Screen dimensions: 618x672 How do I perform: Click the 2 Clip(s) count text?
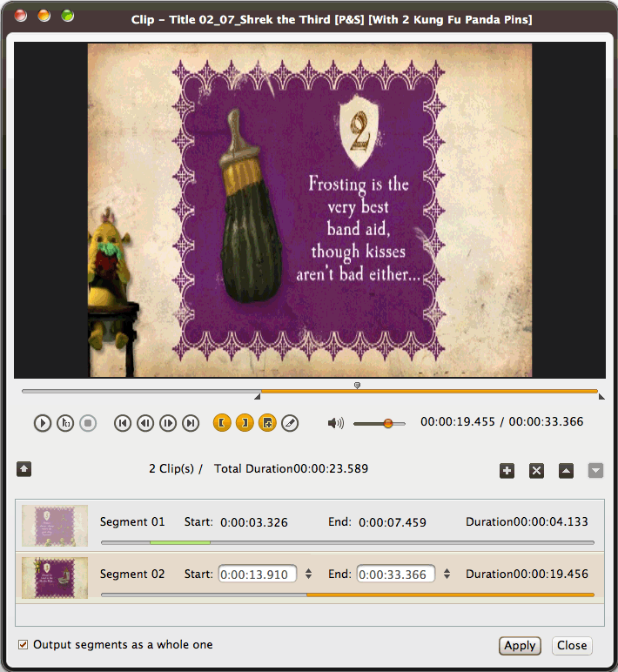(171, 469)
